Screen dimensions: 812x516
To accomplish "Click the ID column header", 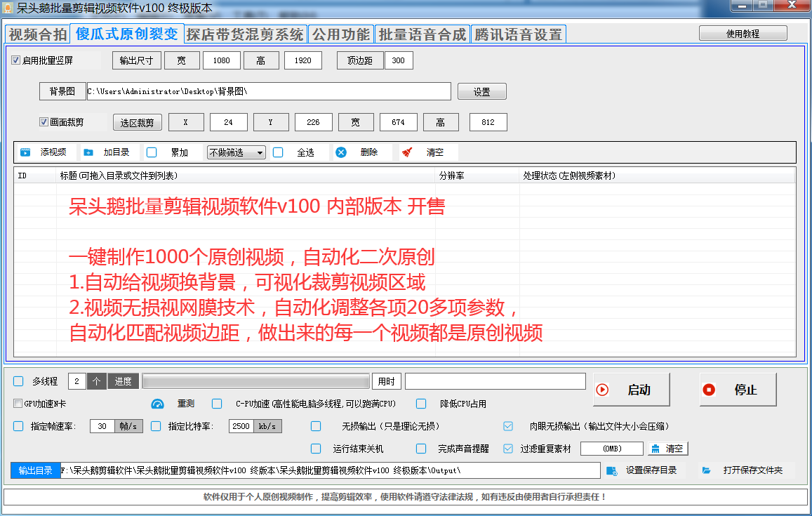I will (34, 176).
